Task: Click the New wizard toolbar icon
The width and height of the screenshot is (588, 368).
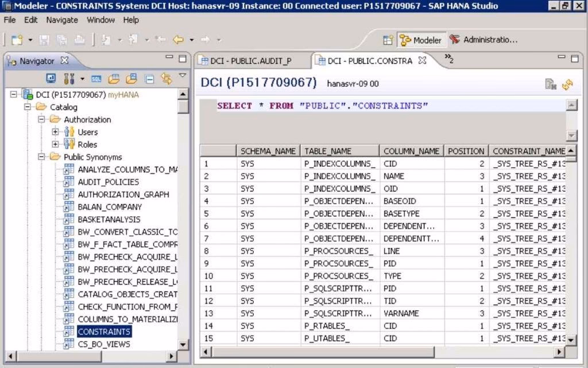Action: [x=17, y=40]
